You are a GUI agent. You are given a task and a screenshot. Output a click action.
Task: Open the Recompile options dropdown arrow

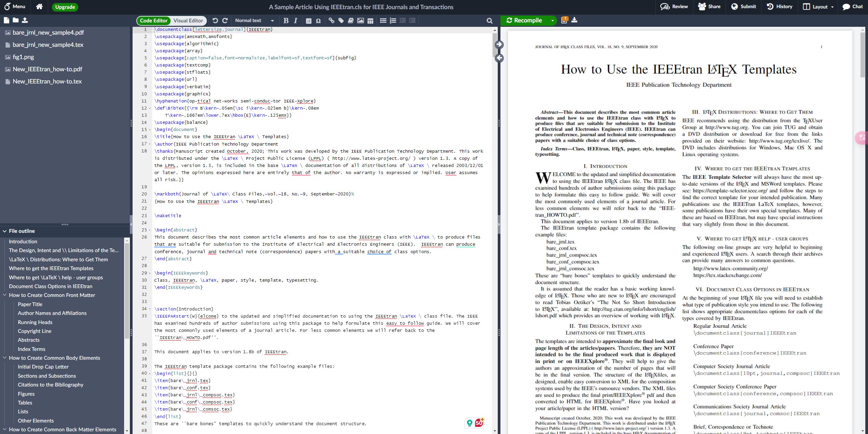(x=552, y=21)
